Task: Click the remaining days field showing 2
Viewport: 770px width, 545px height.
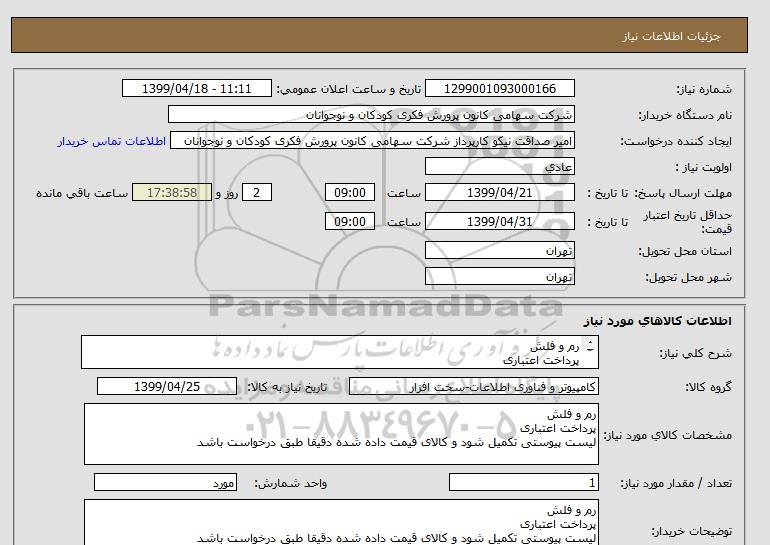Action: 256,192
